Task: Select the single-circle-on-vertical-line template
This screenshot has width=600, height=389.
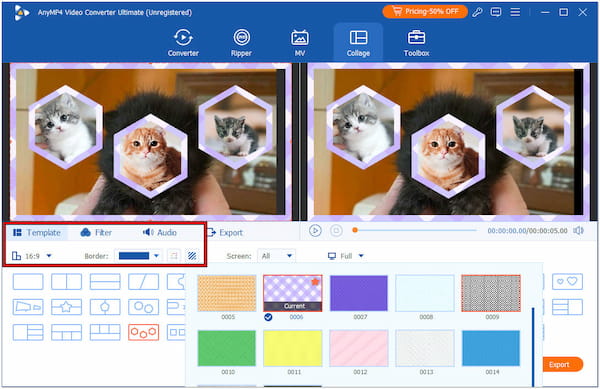Action: tap(105, 307)
